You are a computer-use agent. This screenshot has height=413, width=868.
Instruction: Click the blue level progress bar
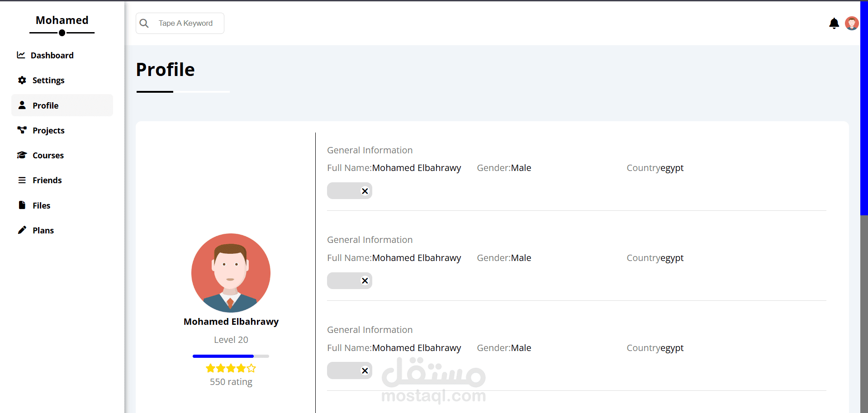[x=231, y=356]
